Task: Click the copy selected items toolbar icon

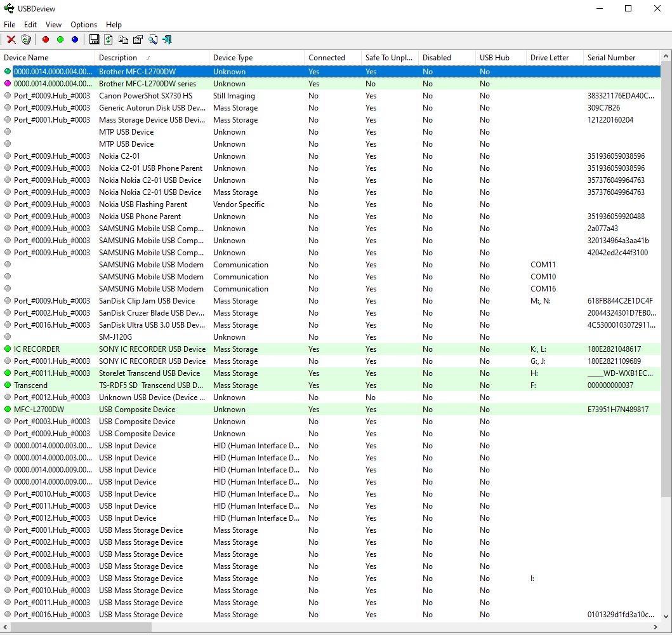Action: pos(123,39)
